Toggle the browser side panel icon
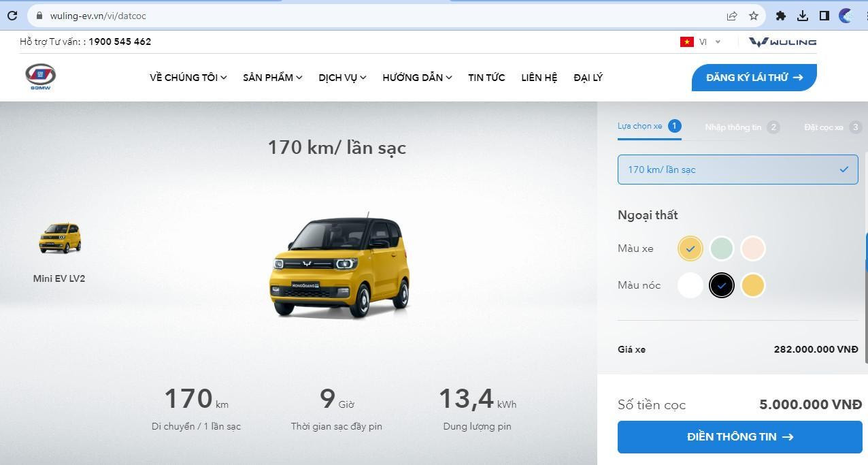This screenshot has height=465, width=868. (824, 16)
